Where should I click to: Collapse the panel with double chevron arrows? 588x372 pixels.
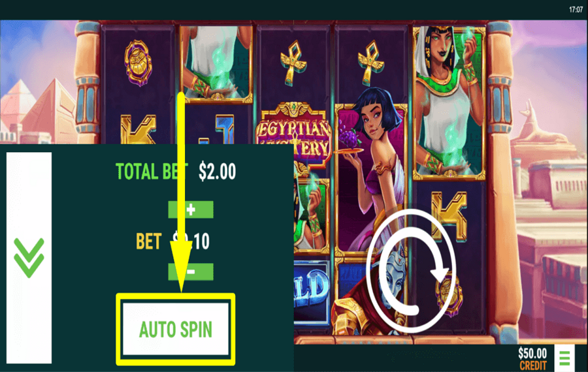(29, 258)
